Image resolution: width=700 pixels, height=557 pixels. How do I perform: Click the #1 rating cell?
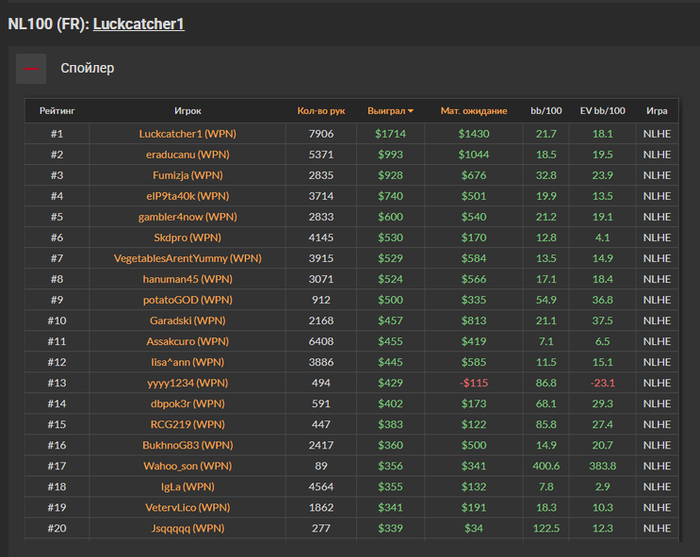point(57,134)
